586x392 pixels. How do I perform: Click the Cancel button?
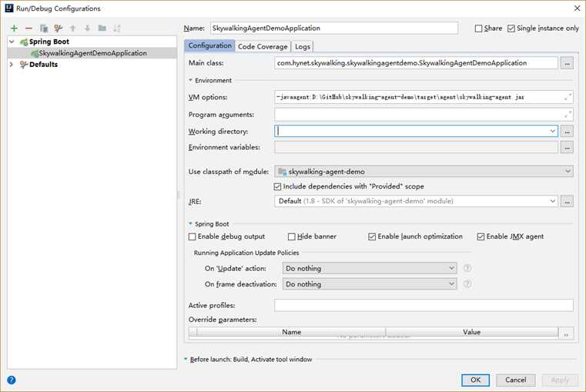click(x=516, y=380)
